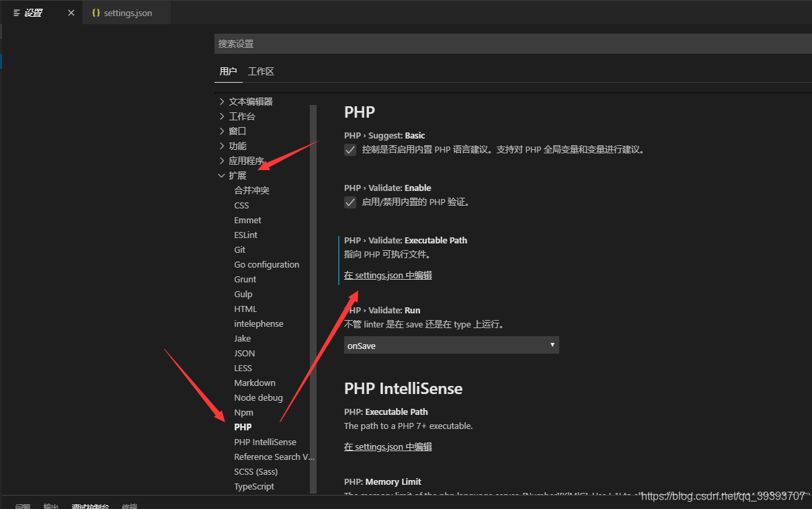Focus the 搜索设置 search box
Viewport: 812px width, 509px height.
click(x=513, y=44)
